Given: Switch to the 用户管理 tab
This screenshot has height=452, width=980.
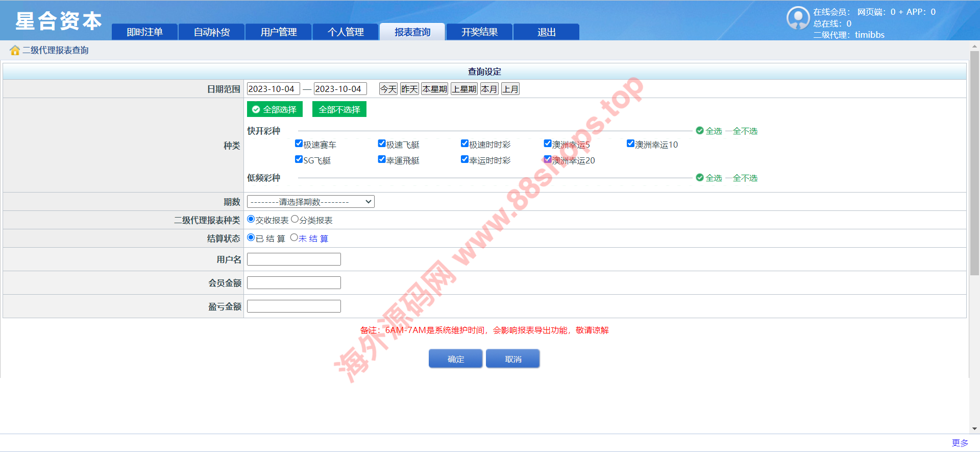Looking at the screenshot, I should [278, 32].
